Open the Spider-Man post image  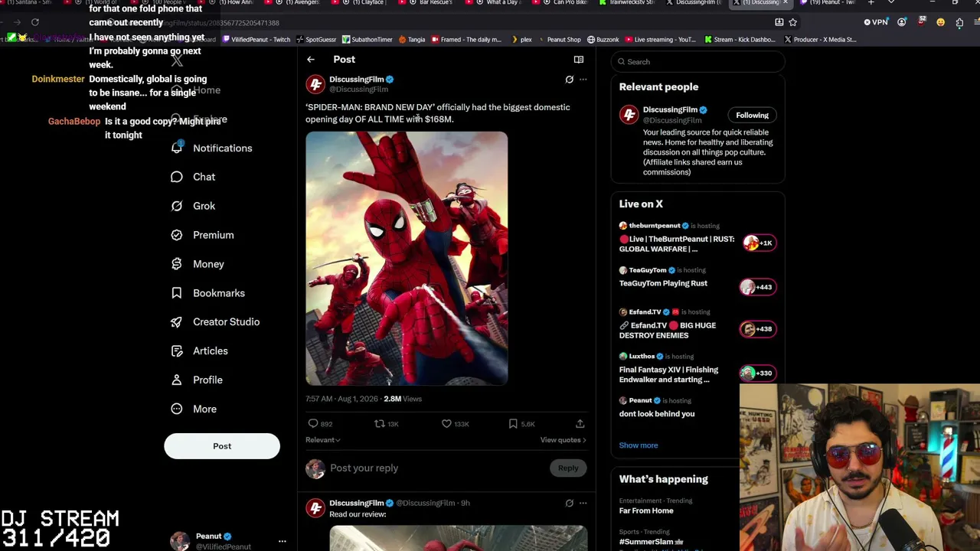[x=407, y=259]
